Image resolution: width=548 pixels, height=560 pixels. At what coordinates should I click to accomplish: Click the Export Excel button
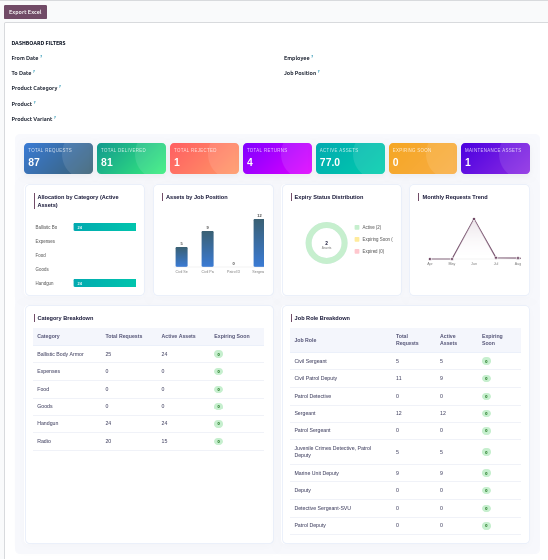point(25,12)
